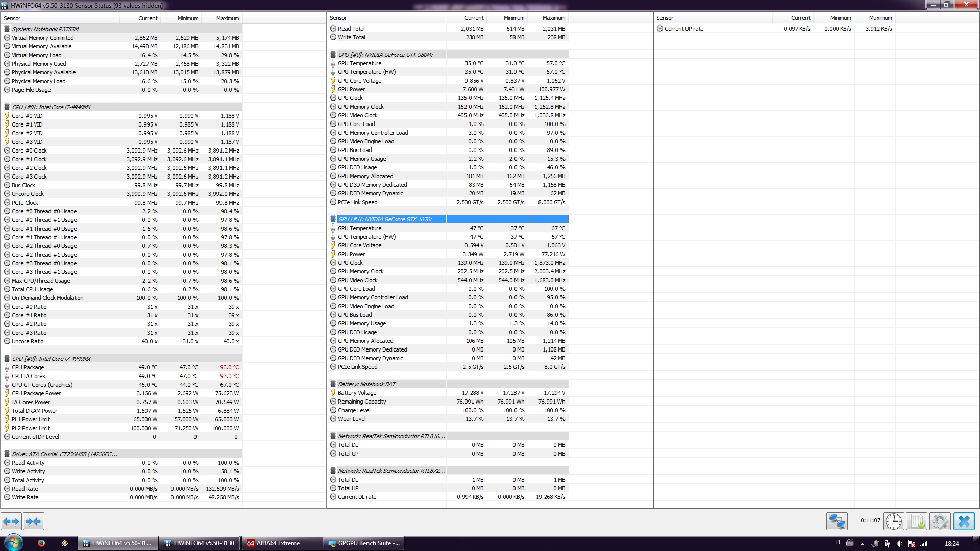Image resolution: width=980 pixels, height=551 pixels.
Task: Select Network: RealTek Semiconductor RTL872... header
Action: pyautogui.click(x=448, y=471)
